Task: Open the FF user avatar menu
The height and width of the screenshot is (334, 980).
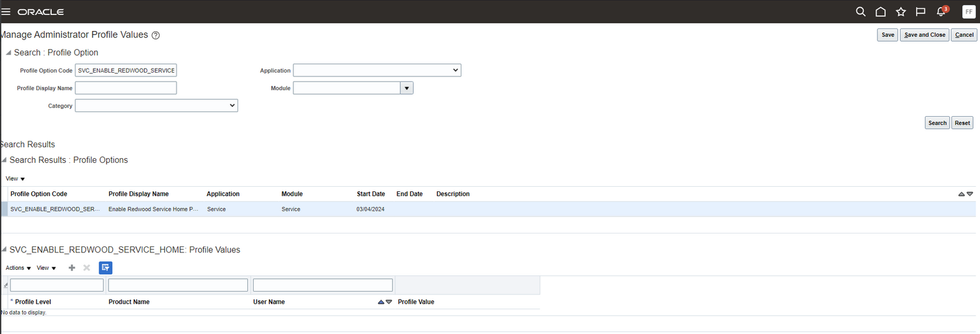Action: (968, 12)
